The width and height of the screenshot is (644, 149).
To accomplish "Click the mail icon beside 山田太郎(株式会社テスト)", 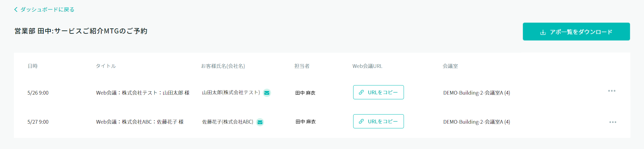I will click(x=267, y=93).
